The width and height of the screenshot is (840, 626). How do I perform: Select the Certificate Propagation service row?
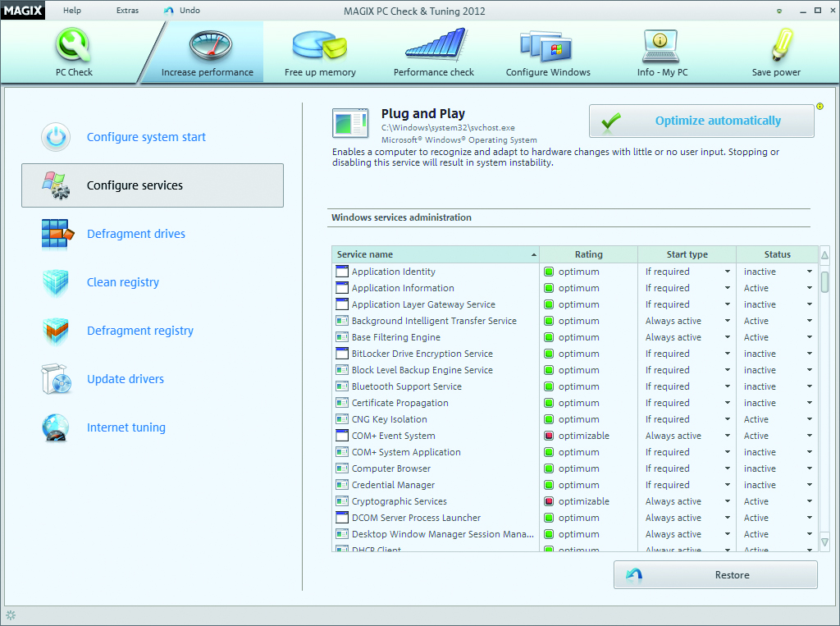pyautogui.click(x=574, y=403)
